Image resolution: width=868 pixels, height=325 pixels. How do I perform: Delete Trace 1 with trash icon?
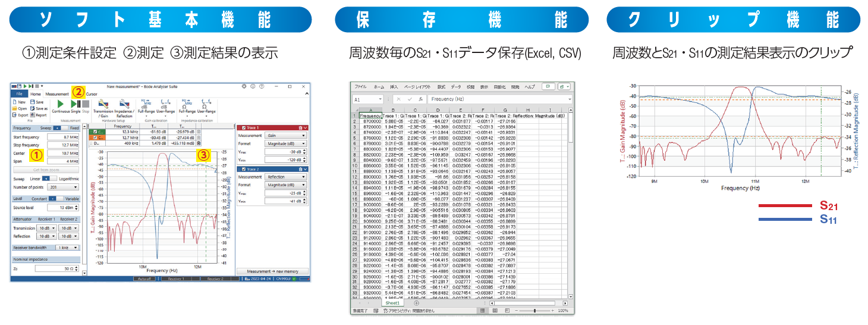[x=300, y=128]
